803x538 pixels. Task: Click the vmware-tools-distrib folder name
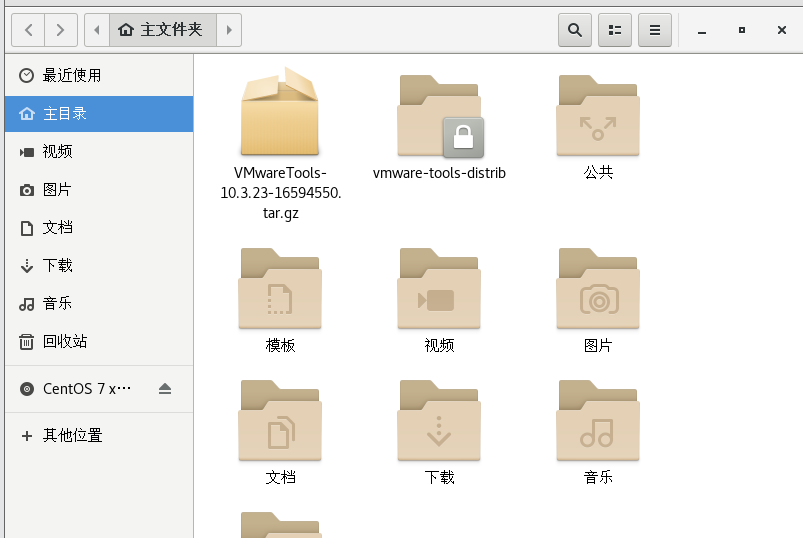pyautogui.click(x=439, y=173)
